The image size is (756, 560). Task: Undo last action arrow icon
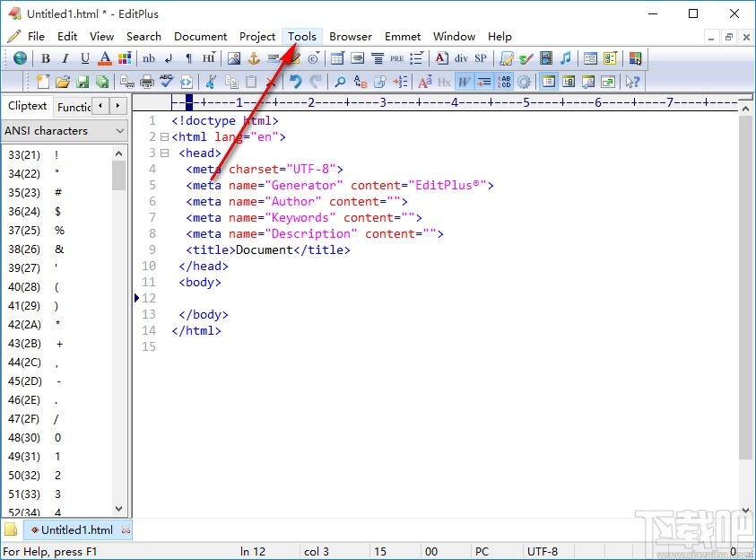(296, 82)
